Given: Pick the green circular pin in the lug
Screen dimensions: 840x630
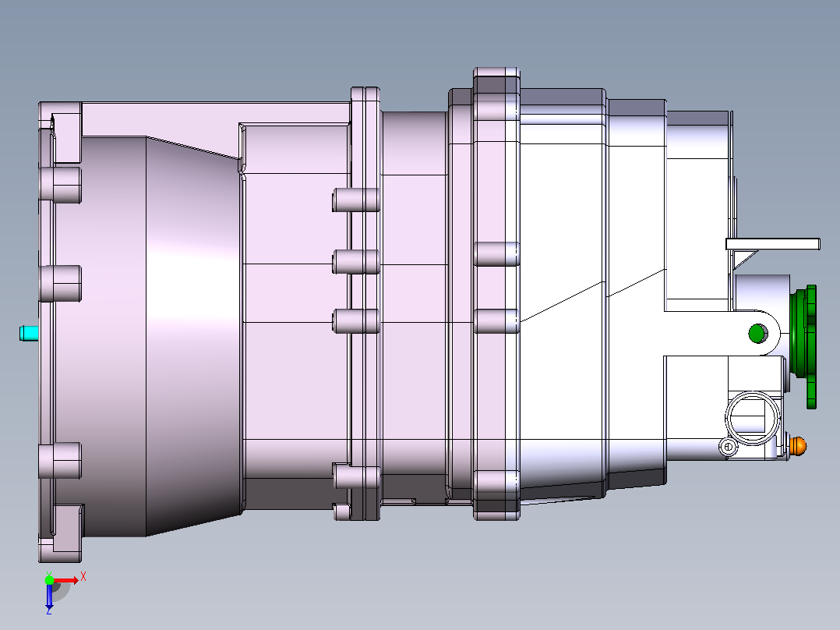Looking at the screenshot, I should coord(757,333).
